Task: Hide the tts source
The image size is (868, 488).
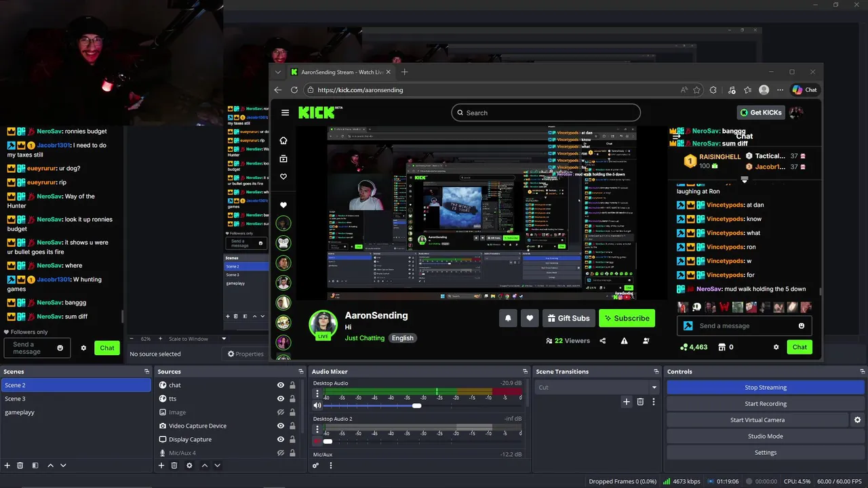Action: [x=280, y=399]
